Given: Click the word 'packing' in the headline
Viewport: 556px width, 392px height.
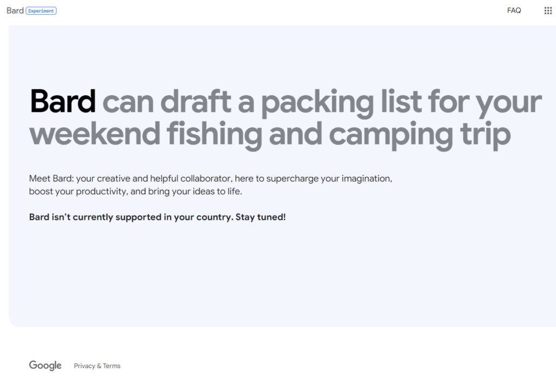Looking at the screenshot, I should (x=317, y=102).
